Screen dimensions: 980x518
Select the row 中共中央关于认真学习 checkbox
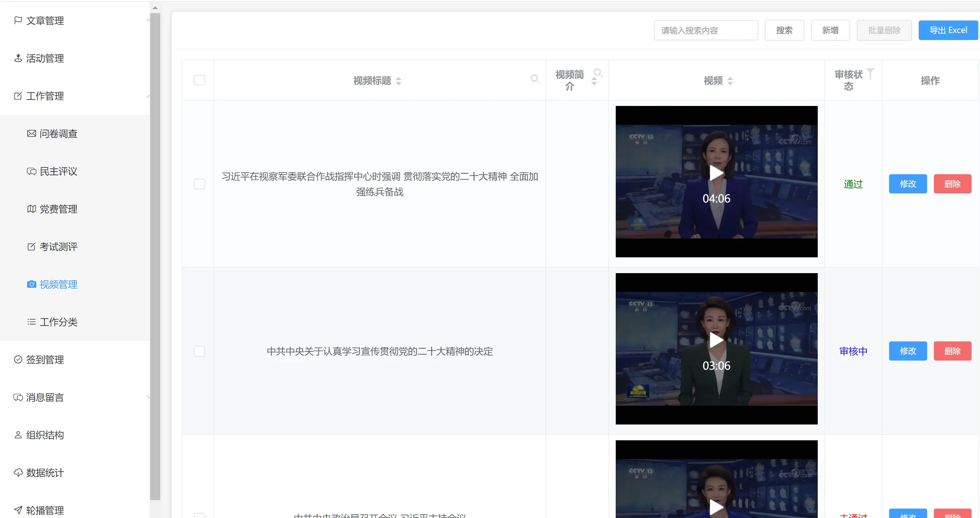[199, 351]
